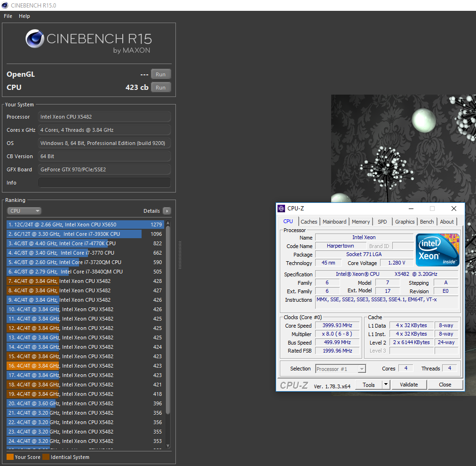The image size is (476, 466).
Task: Click the empty Info text field
Action: [x=104, y=183]
